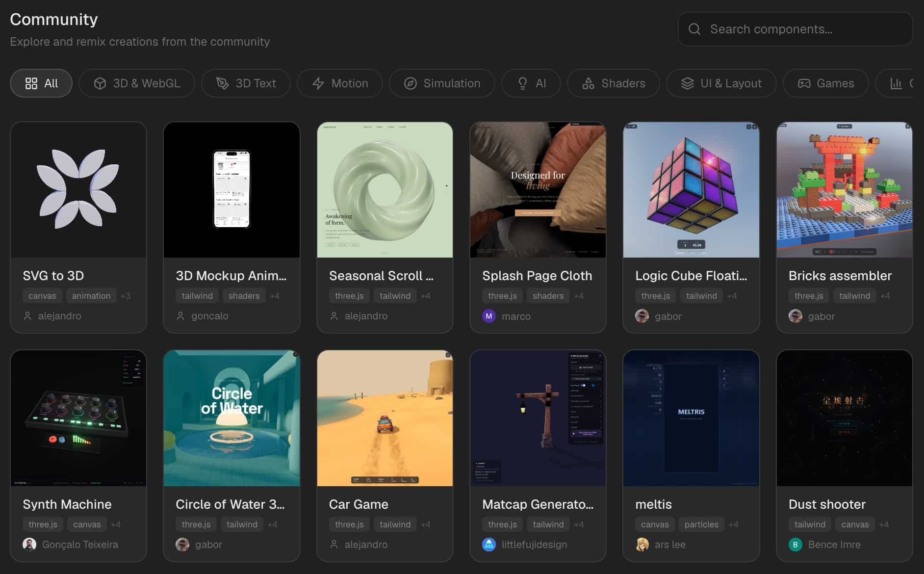Image resolution: width=924 pixels, height=574 pixels.
Task: Show only Games components
Action: tap(825, 83)
